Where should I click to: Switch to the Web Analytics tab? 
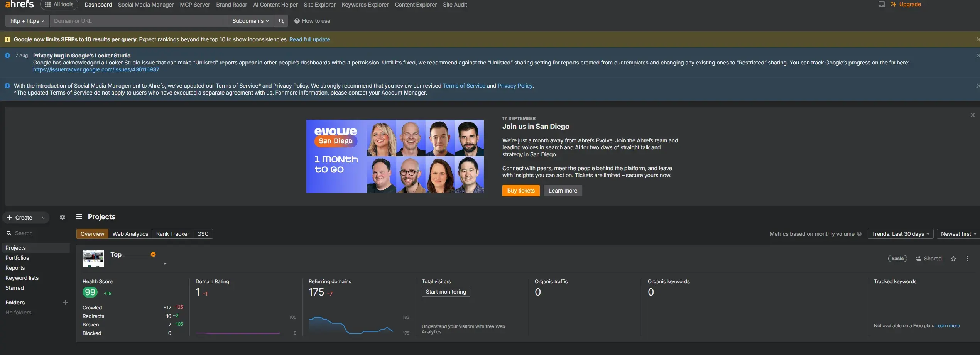click(130, 234)
